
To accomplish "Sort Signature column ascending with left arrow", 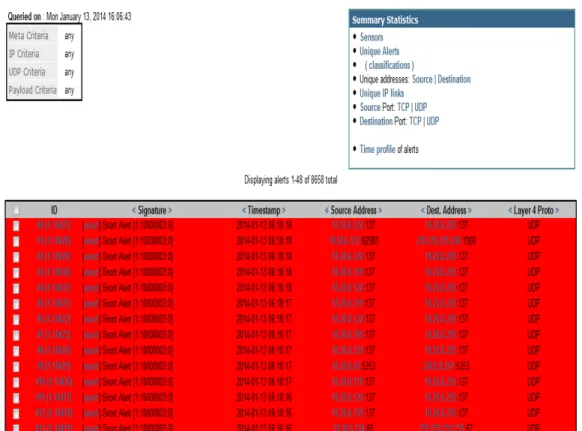I will pos(134,210).
